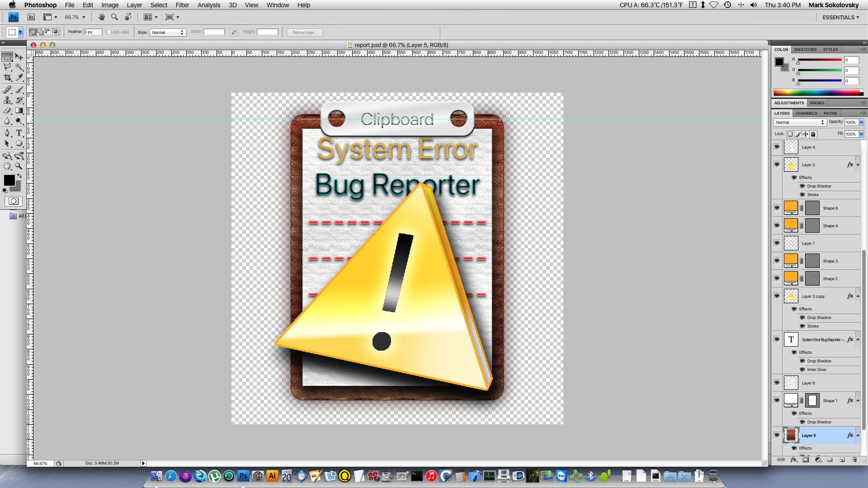
Task: Open the marquee Style dropdown
Action: pyautogui.click(x=168, y=32)
